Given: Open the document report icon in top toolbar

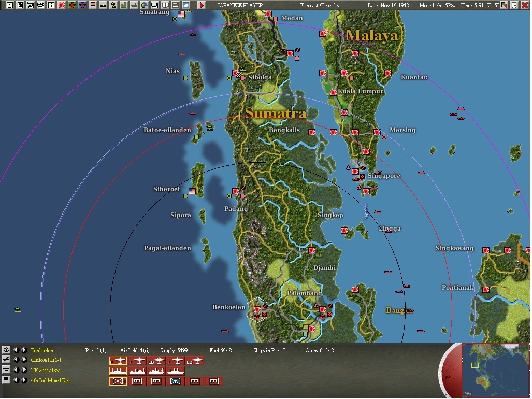Looking at the screenshot, I should [20, 5].
